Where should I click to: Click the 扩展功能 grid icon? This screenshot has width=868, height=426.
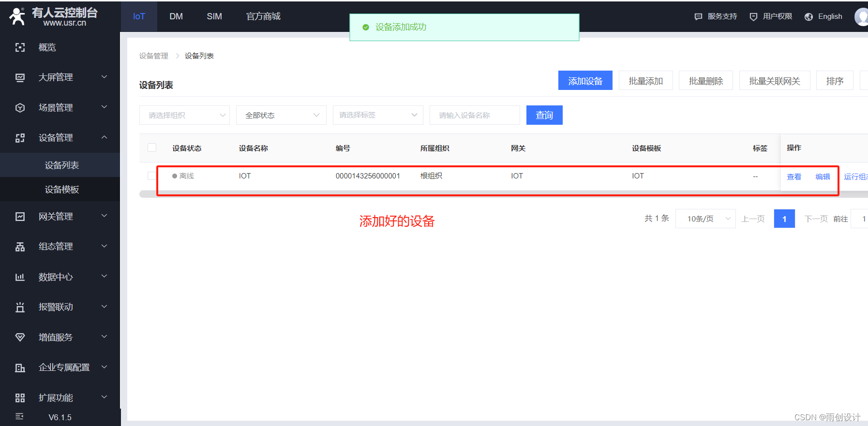click(x=20, y=398)
